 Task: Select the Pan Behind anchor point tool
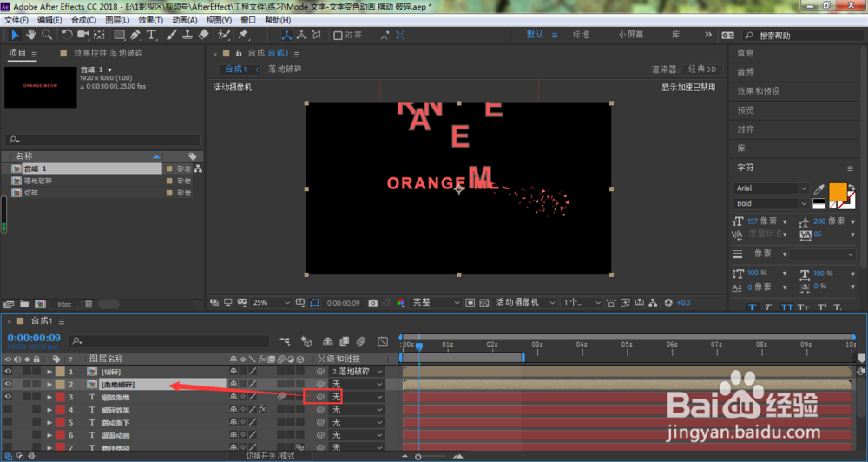pos(99,35)
